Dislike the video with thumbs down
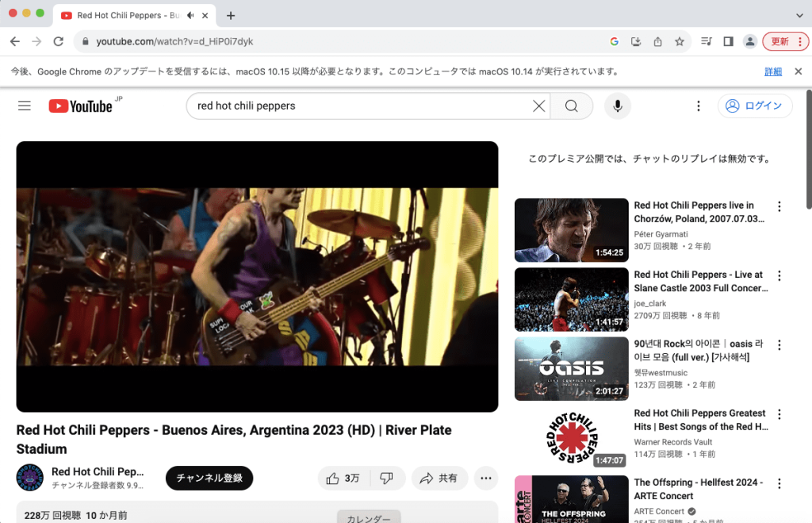This screenshot has width=812, height=523. click(x=387, y=478)
